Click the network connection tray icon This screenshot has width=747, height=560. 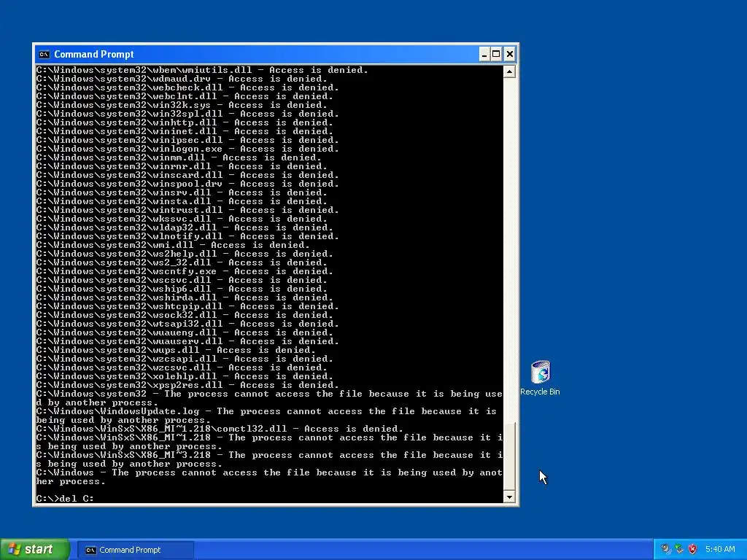pos(679,550)
